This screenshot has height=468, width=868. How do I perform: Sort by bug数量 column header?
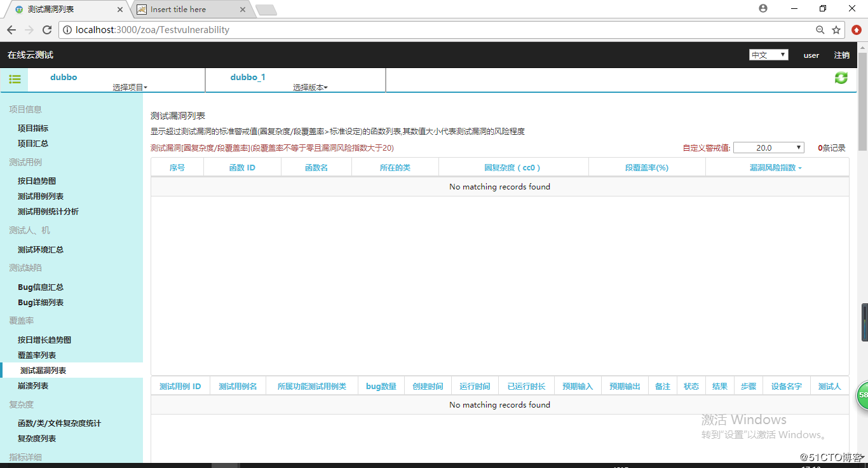(381, 387)
